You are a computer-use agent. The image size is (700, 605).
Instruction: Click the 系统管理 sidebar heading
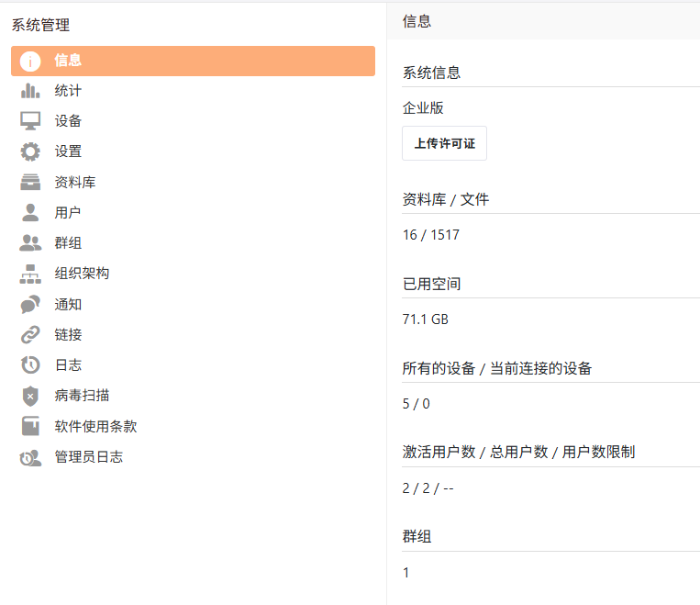[x=40, y=26]
